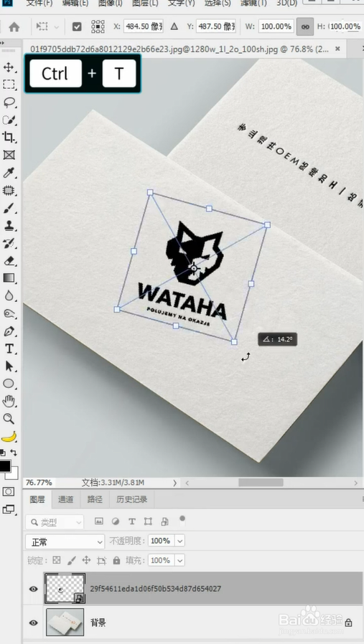Select the Blur tool
The image size is (364, 644).
coord(9,295)
